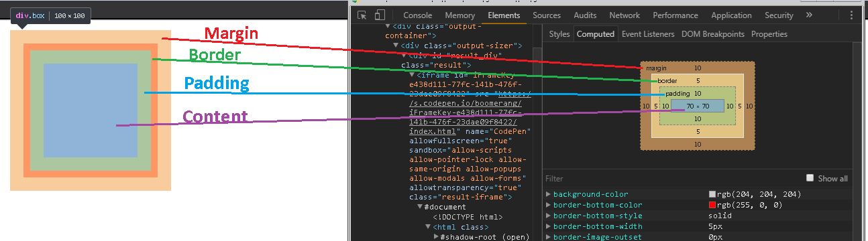Expand the #shadow-root (open) node

click(x=435, y=237)
